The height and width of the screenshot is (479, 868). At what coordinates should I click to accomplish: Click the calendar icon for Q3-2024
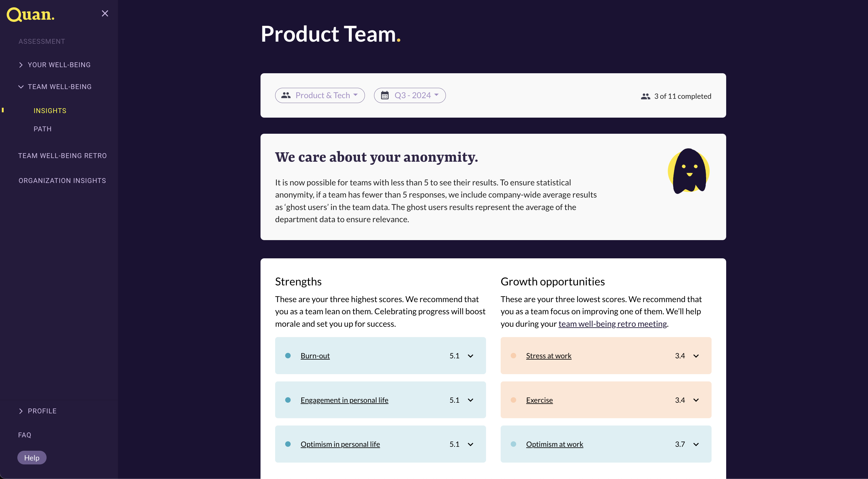[x=384, y=95]
